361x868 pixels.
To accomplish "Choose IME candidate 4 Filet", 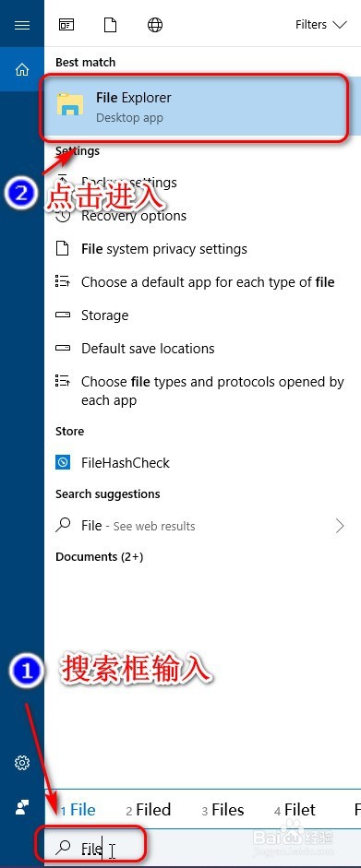I will [295, 810].
